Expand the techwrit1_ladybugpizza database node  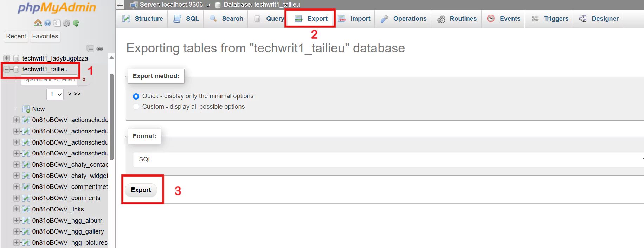pyautogui.click(x=6, y=58)
